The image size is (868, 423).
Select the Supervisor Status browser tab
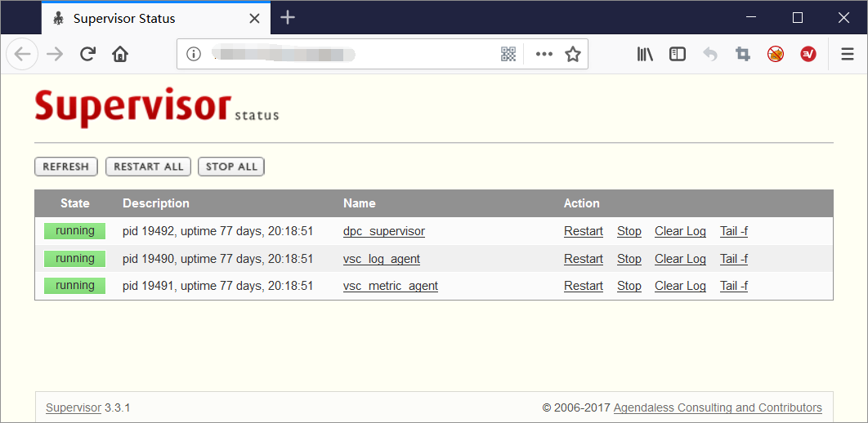[x=156, y=18]
